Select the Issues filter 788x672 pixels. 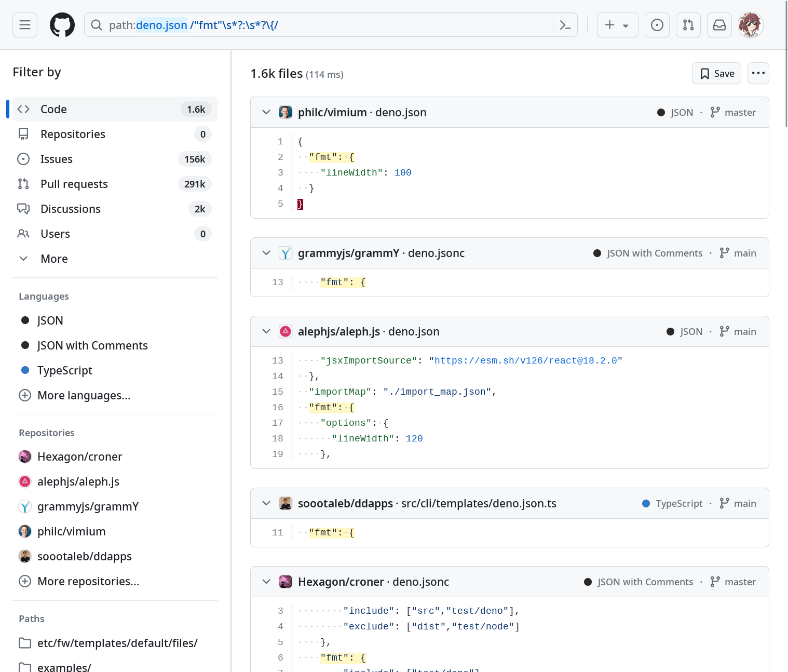pyautogui.click(x=115, y=159)
